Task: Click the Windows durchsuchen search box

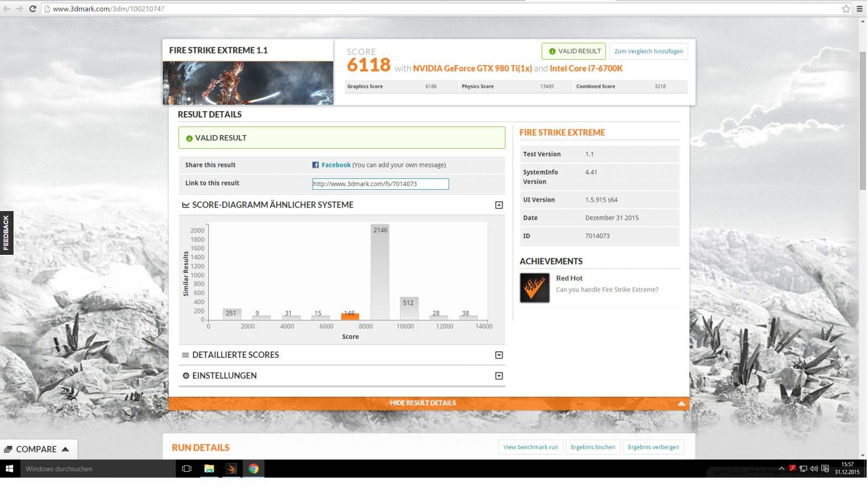Action: (x=98, y=468)
